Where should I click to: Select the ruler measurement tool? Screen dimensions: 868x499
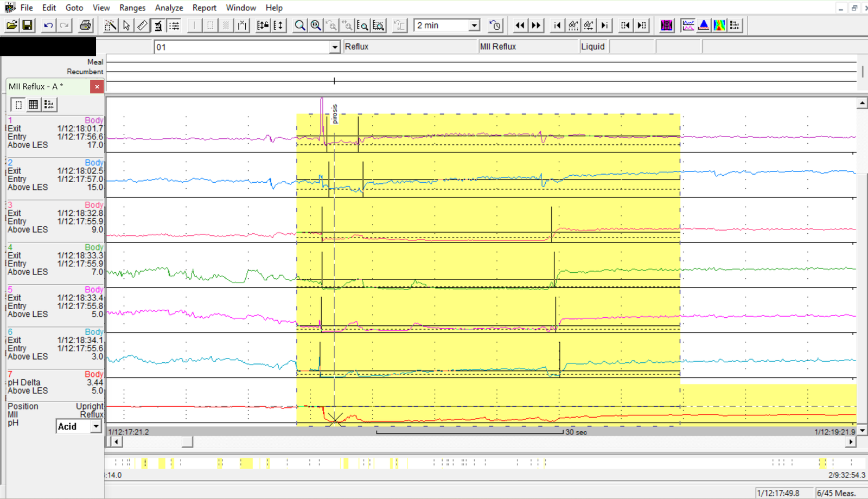[x=142, y=25]
